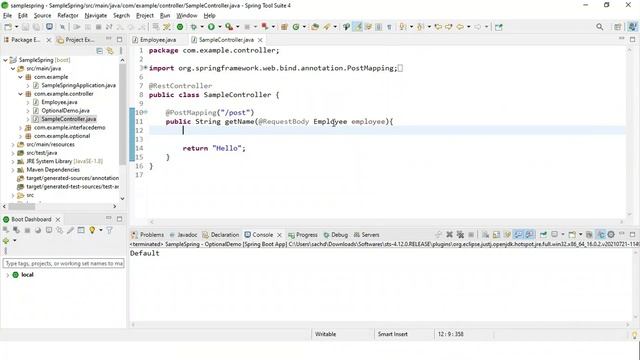
Task: Open the Refactor menu
Action: tap(68, 16)
